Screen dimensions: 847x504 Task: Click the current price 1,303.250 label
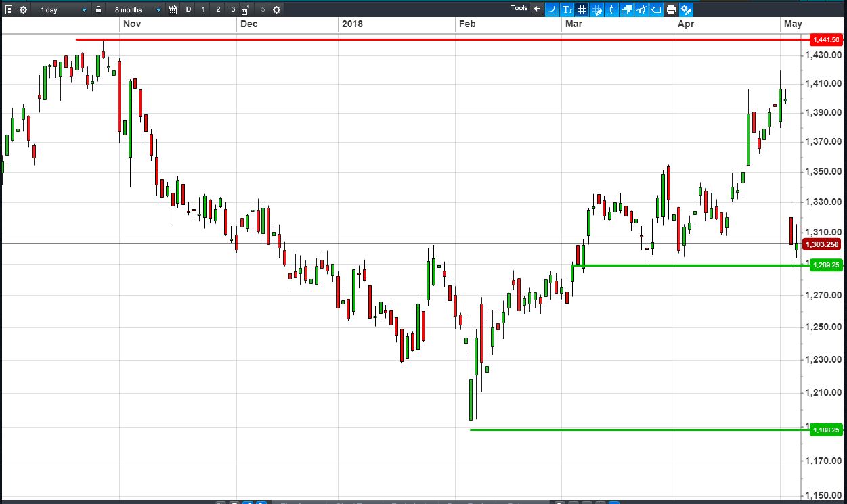(823, 244)
